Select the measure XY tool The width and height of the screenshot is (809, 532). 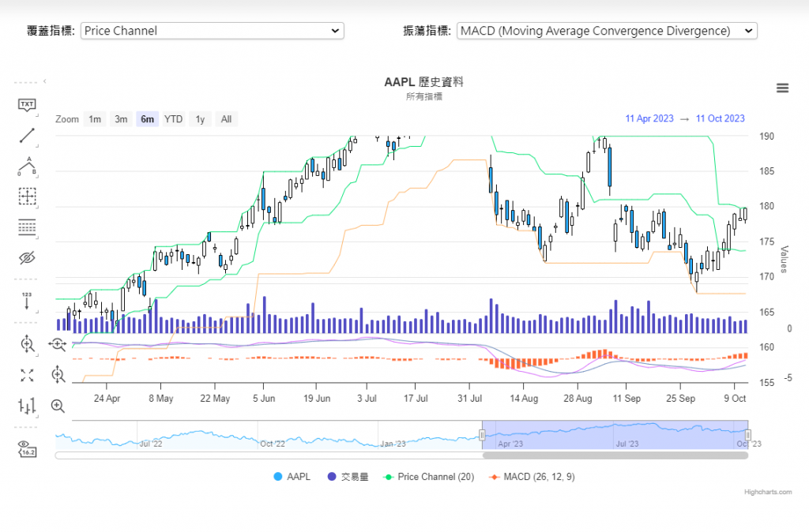[x=27, y=197]
